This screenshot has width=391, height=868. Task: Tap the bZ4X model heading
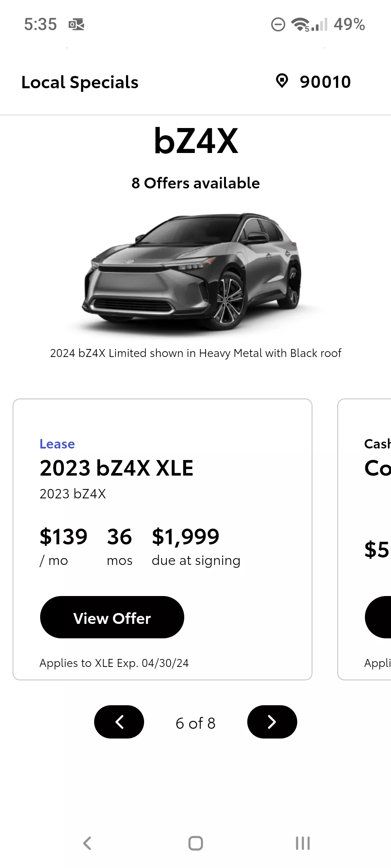click(196, 141)
